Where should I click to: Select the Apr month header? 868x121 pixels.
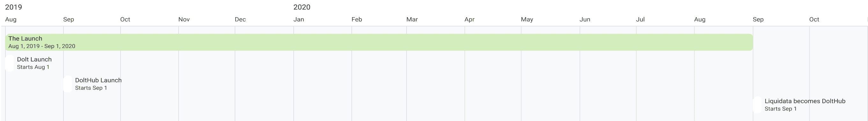[469, 19]
